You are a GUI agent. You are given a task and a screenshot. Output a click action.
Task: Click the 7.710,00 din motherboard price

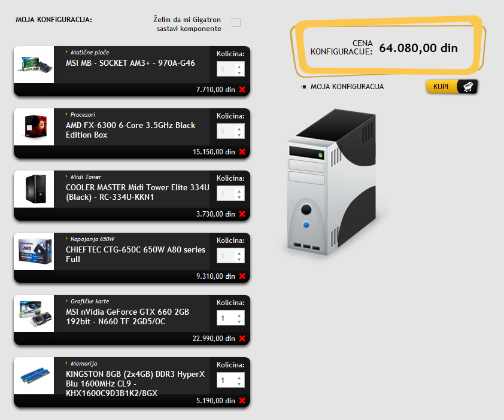(215, 90)
